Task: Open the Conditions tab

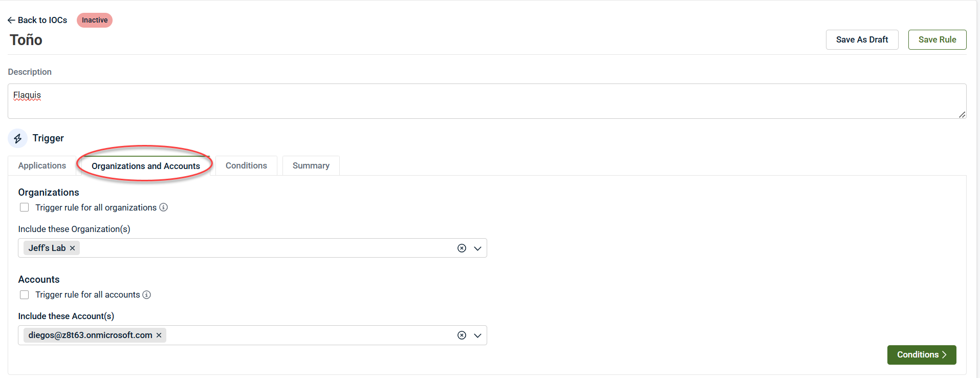Action: (246, 166)
